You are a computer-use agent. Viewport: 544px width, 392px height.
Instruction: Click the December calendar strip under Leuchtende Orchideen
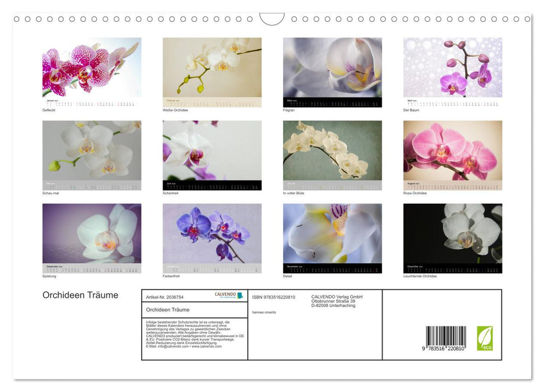coord(453,268)
